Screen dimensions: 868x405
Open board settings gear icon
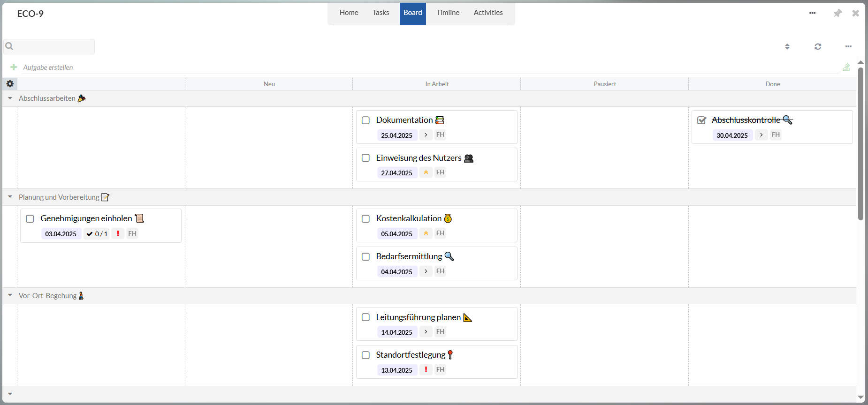10,84
